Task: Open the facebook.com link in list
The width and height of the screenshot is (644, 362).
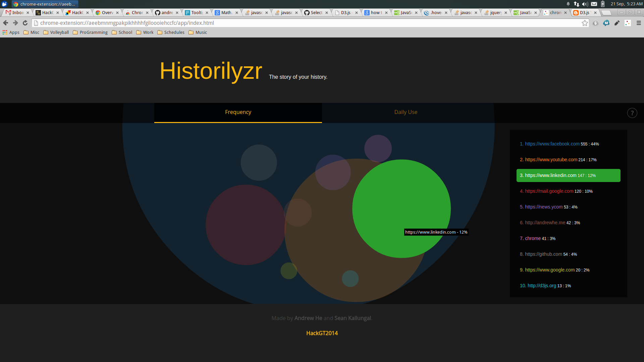Action: tap(552, 144)
